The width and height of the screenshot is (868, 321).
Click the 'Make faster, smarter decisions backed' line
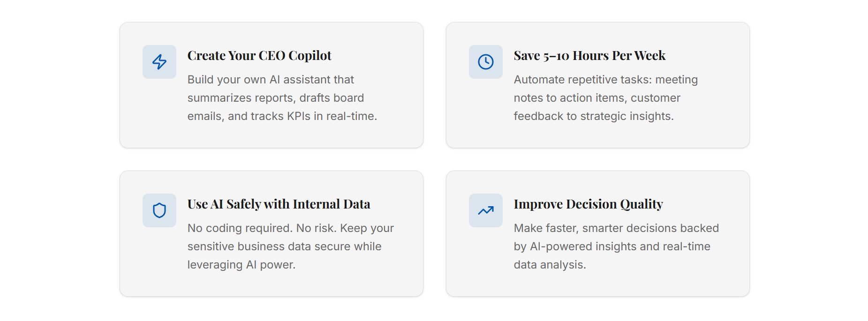click(x=616, y=228)
